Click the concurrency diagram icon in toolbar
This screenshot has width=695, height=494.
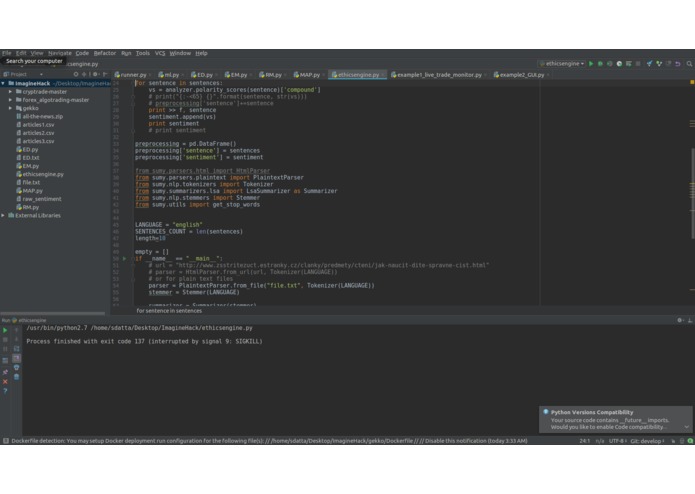629,64
